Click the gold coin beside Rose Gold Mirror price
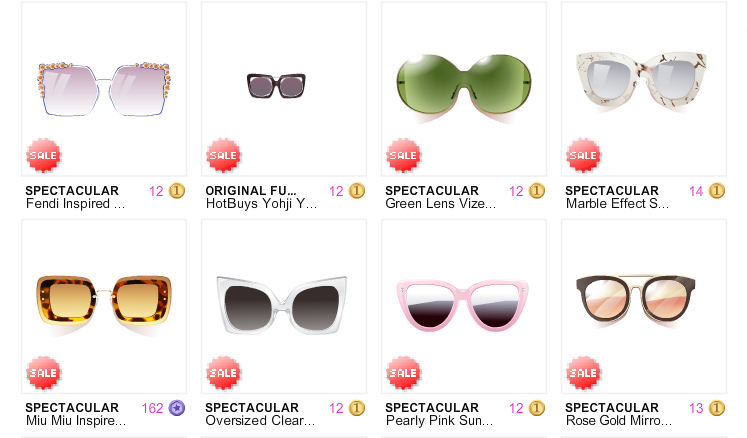This screenshot has height=438, width=747. pos(717,408)
